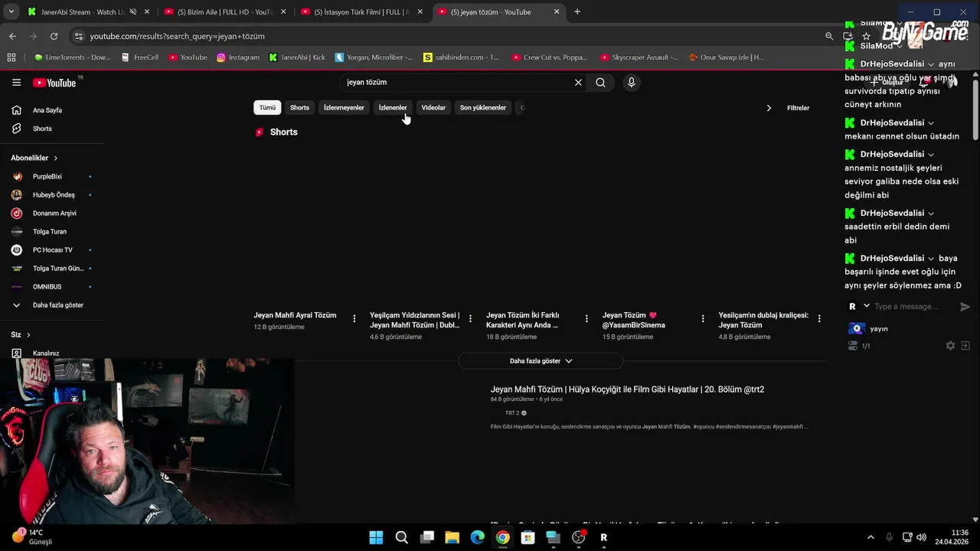Viewport: 980px width, 551px height.
Task: Open Microsoft Store from the taskbar
Action: point(528,537)
